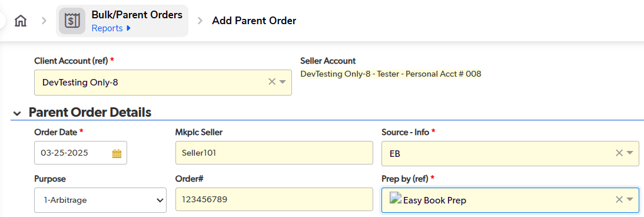The height and width of the screenshot is (217, 644).
Task: Click the Bulk/Parent Orders receipt icon
Action: [72, 21]
